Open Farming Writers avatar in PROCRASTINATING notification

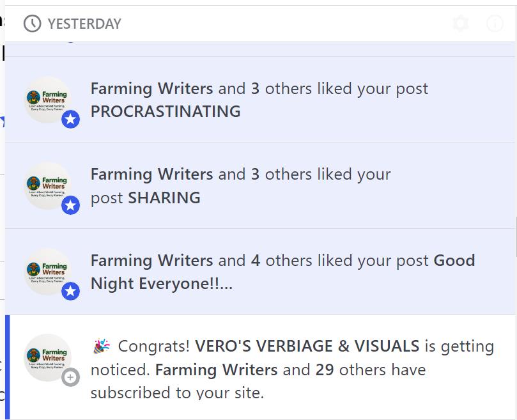(x=48, y=100)
